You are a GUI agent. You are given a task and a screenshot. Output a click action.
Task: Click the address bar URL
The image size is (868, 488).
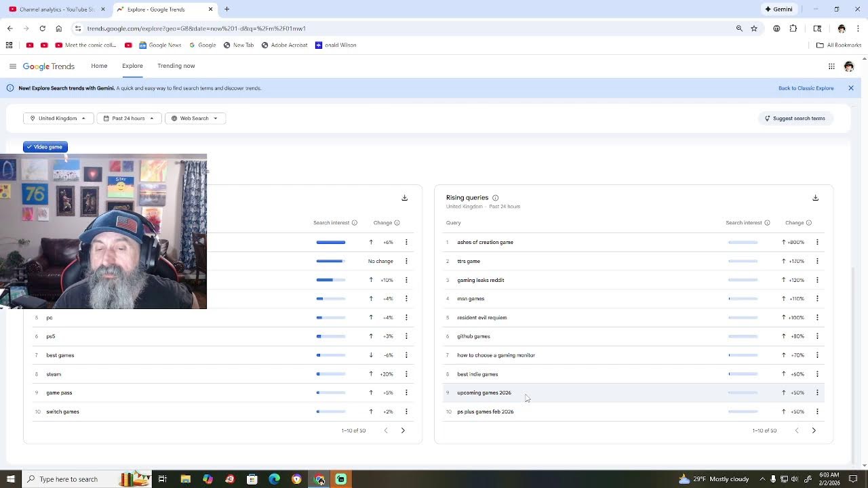(197, 28)
